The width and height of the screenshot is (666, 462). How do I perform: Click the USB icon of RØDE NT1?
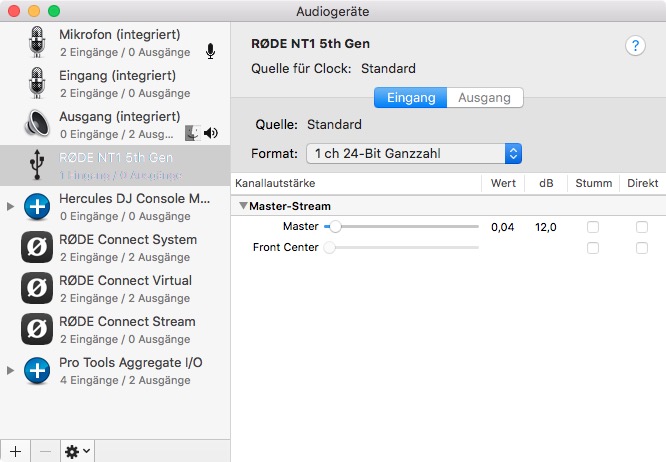pos(37,164)
